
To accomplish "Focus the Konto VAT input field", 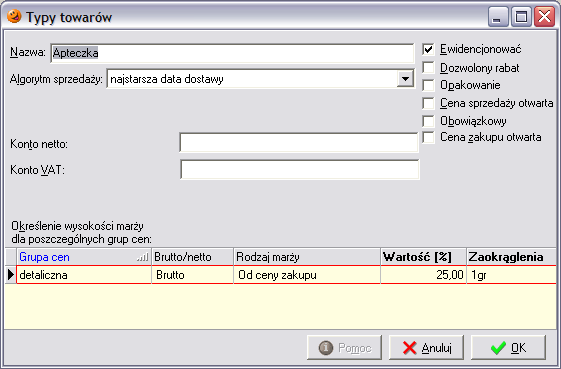I will (300, 169).
